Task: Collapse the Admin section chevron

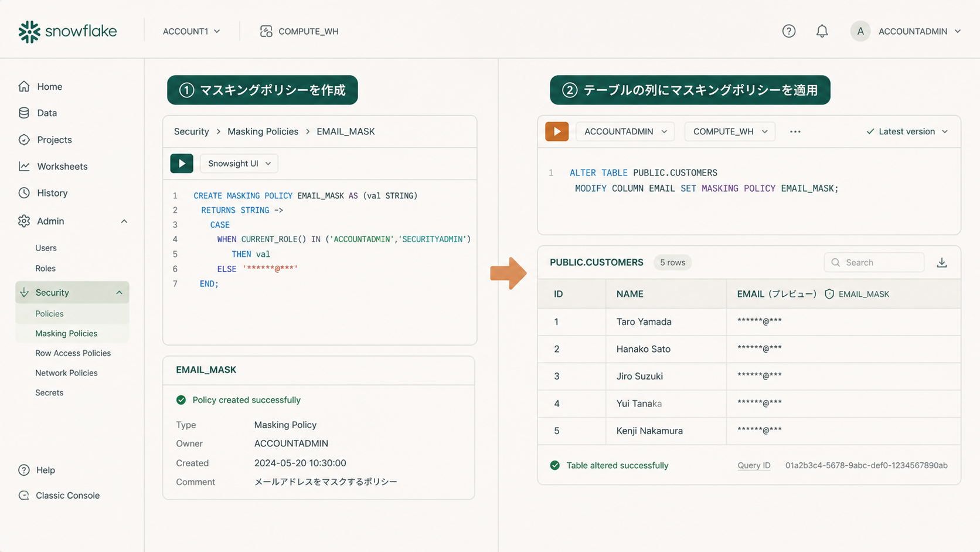Action: tap(124, 221)
